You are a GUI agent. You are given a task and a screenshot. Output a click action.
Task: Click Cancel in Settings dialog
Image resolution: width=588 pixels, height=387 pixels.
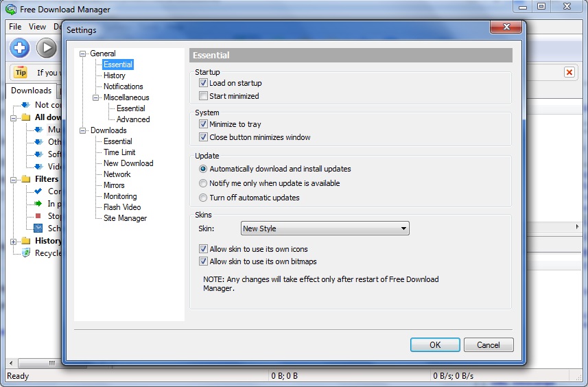pos(489,344)
